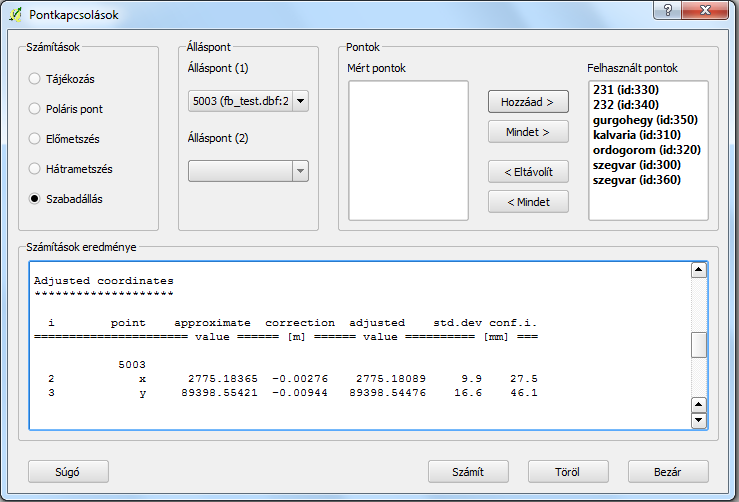Select the Szabadállás radio button

36,198
